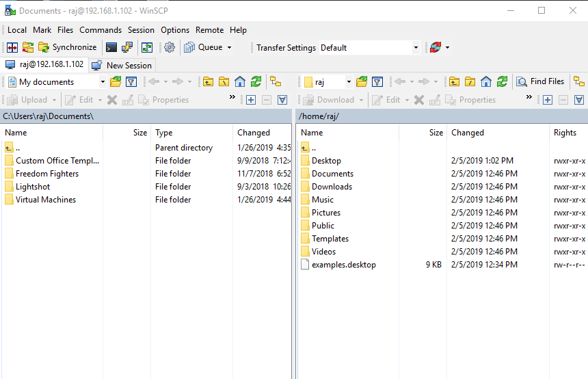Image resolution: width=588 pixels, height=379 pixels.
Task: Open the Files menu
Action: point(65,30)
